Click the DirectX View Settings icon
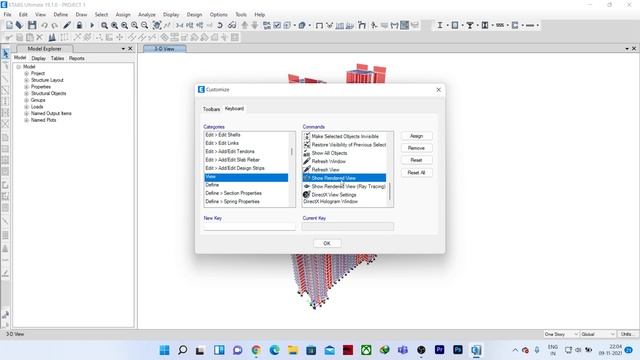 307,195
